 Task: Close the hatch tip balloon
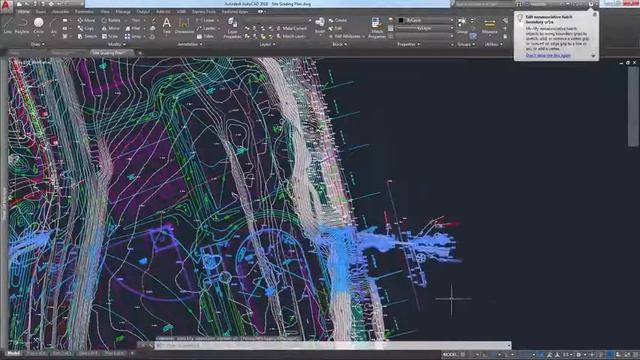[595, 15]
